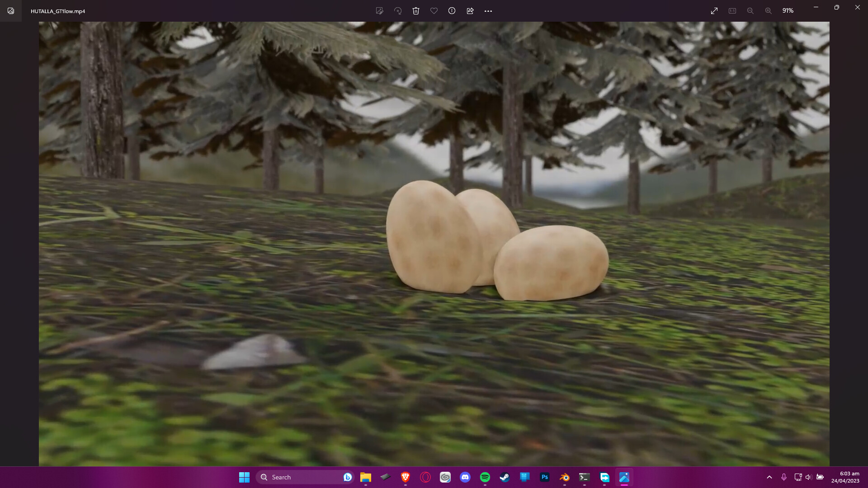
Task: Open the zoom level control showing 91%
Action: [788, 10]
